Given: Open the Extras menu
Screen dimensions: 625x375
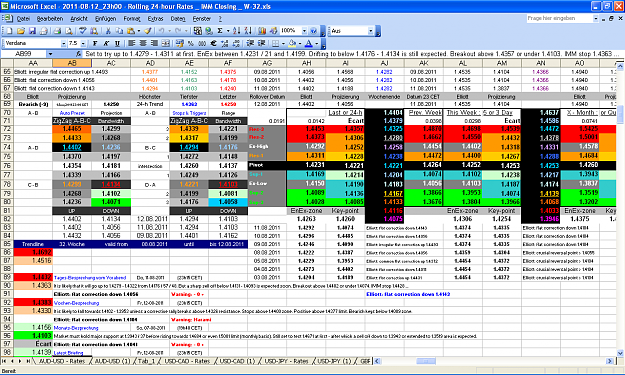Looking at the screenshot, I should click(155, 19).
